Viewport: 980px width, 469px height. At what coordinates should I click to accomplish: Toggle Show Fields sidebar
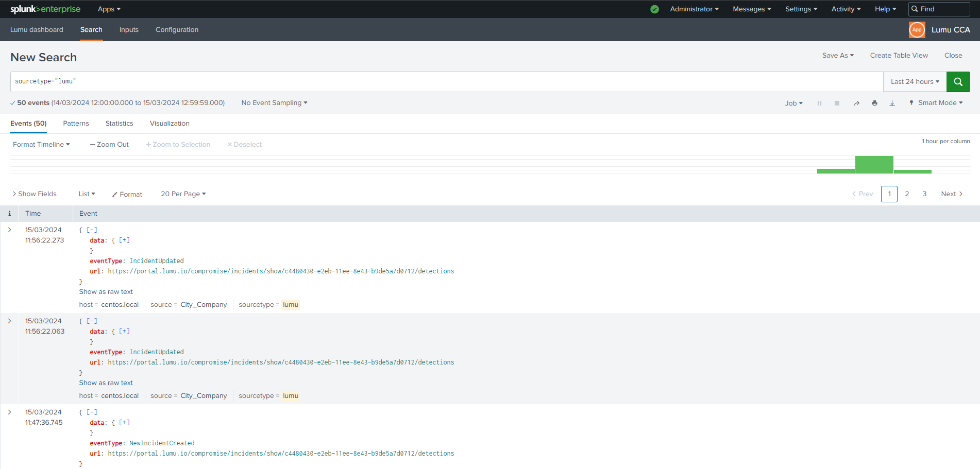[35, 194]
